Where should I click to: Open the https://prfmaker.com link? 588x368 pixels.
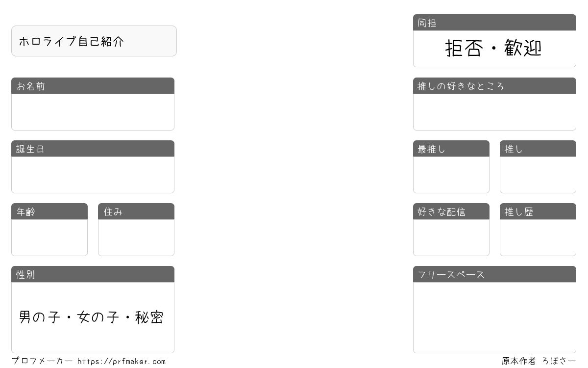pos(122,362)
